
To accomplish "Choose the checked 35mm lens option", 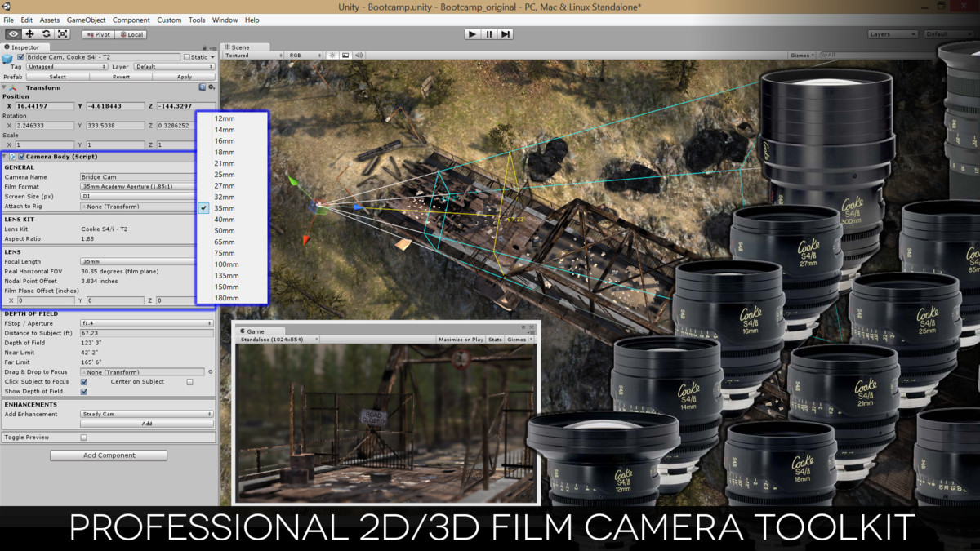I will 232,208.
